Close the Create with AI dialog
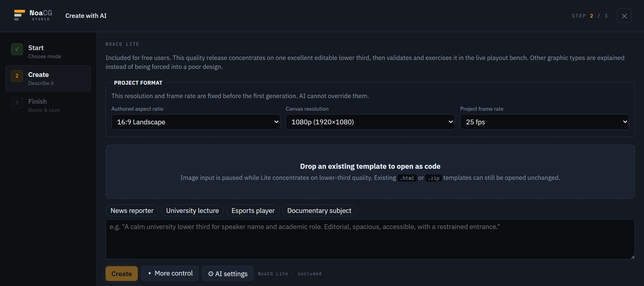This screenshot has width=644, height=286. [624, 16]
